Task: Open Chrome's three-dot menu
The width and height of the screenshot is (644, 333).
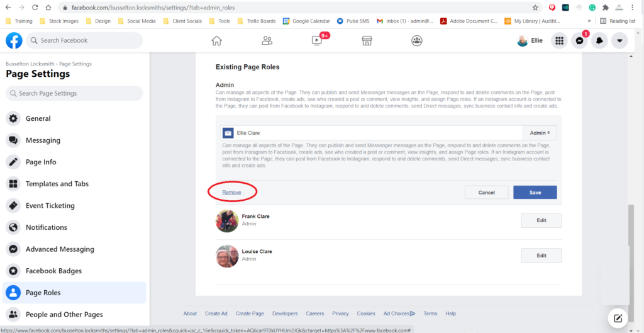Action: (632, 8)
